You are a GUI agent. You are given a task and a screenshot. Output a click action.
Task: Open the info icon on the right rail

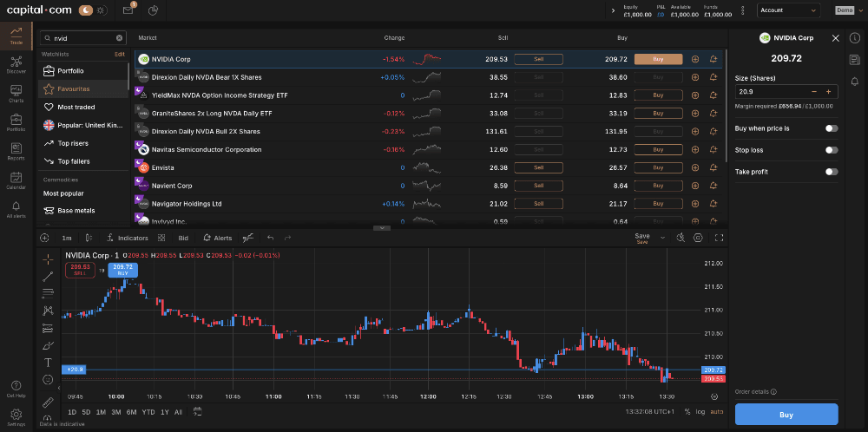tap(855, 38)
